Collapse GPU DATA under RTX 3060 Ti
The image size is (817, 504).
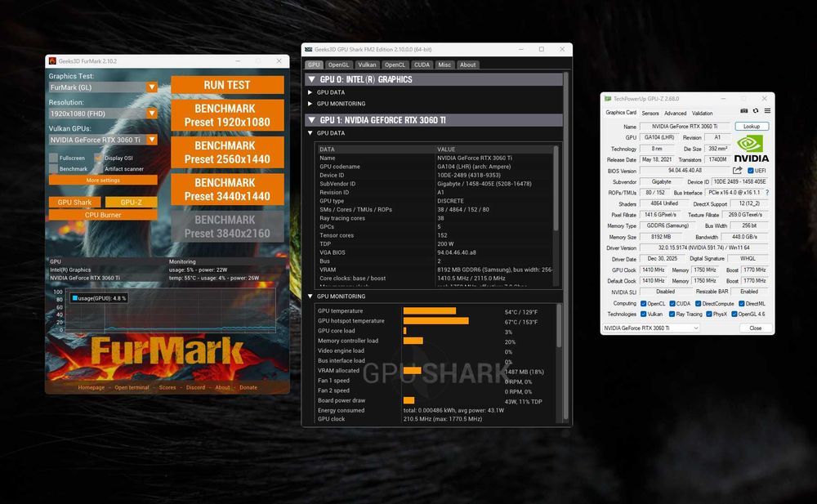point(310,133)
